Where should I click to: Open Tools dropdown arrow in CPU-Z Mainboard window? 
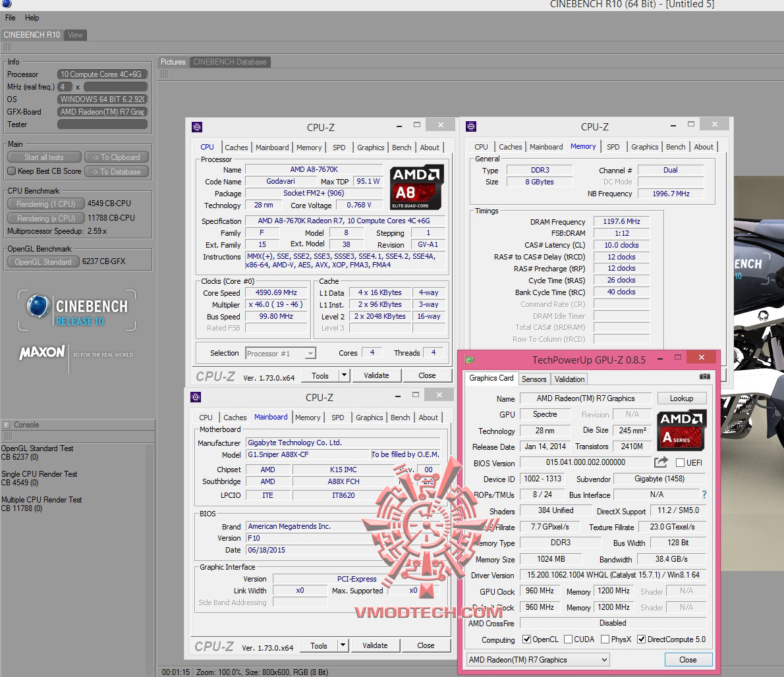(x=343, y=645)
